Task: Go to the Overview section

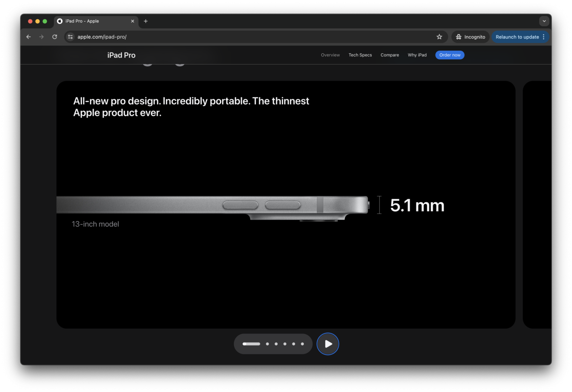Action: [x=330, y=55]
